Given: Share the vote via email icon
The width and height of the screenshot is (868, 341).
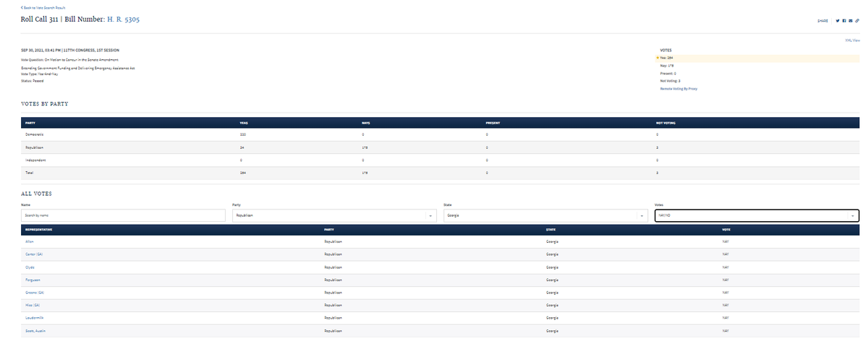Looking at the screenshot, I should point(851,20).
